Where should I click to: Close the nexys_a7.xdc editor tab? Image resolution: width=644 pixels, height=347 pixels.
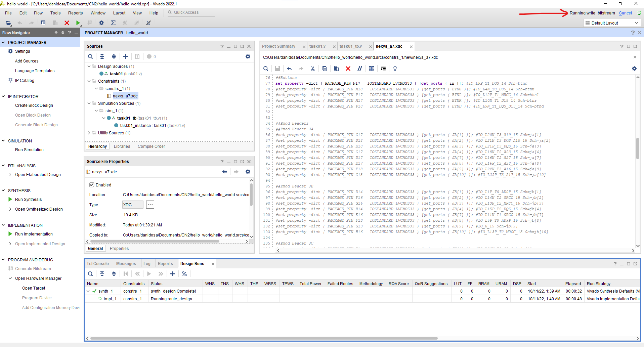[x=411, y=47]
